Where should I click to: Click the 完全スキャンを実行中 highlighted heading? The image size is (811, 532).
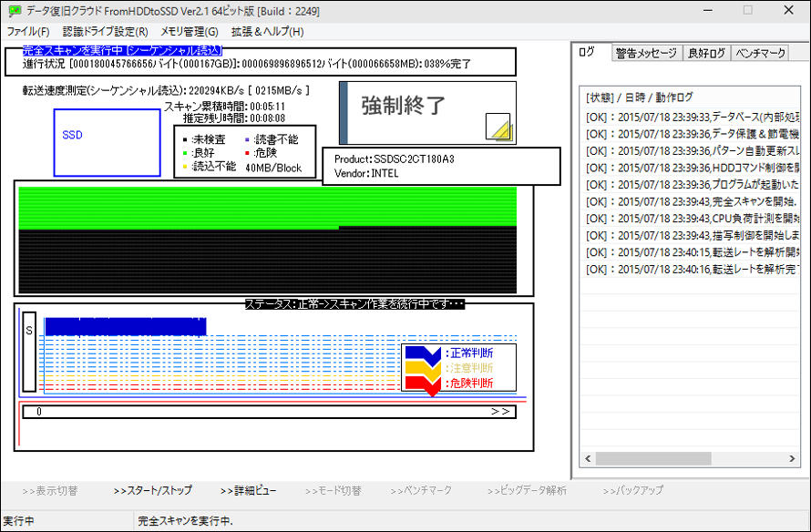click(x=123, y=51)
